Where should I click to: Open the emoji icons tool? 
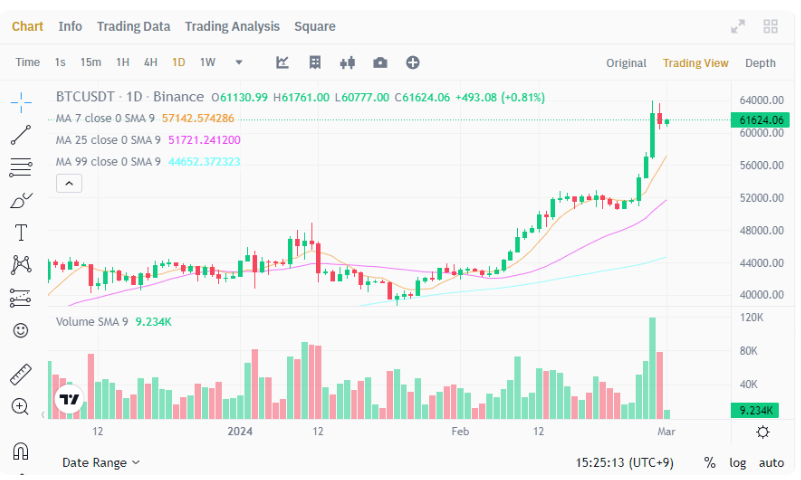(x=21, y=329)
